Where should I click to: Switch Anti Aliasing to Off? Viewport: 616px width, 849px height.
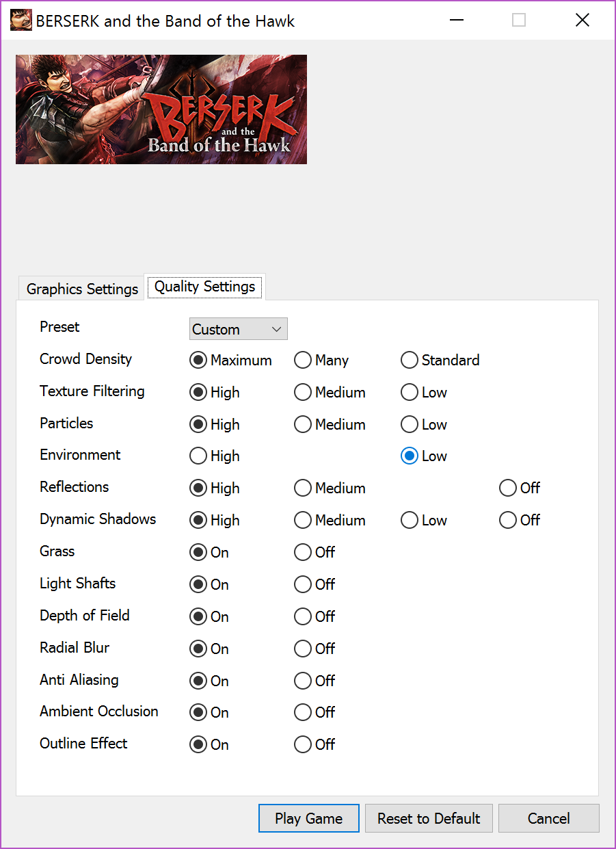(303, 681)
